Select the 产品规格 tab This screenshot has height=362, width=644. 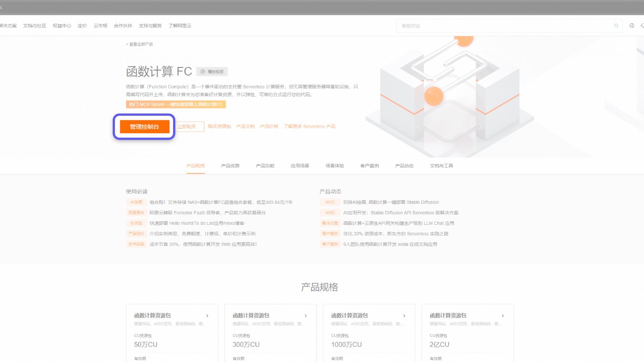[195, 166]
